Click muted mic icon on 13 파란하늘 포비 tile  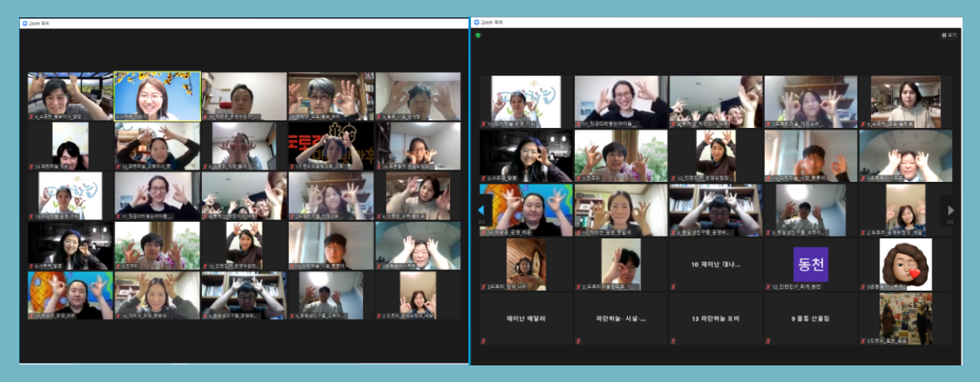click(674, 340)
